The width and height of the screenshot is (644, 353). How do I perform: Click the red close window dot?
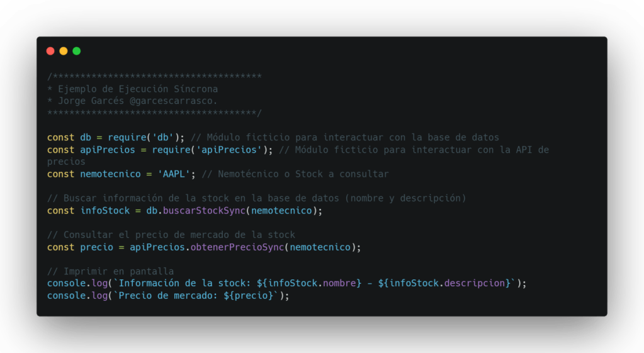tap(50, 51)
